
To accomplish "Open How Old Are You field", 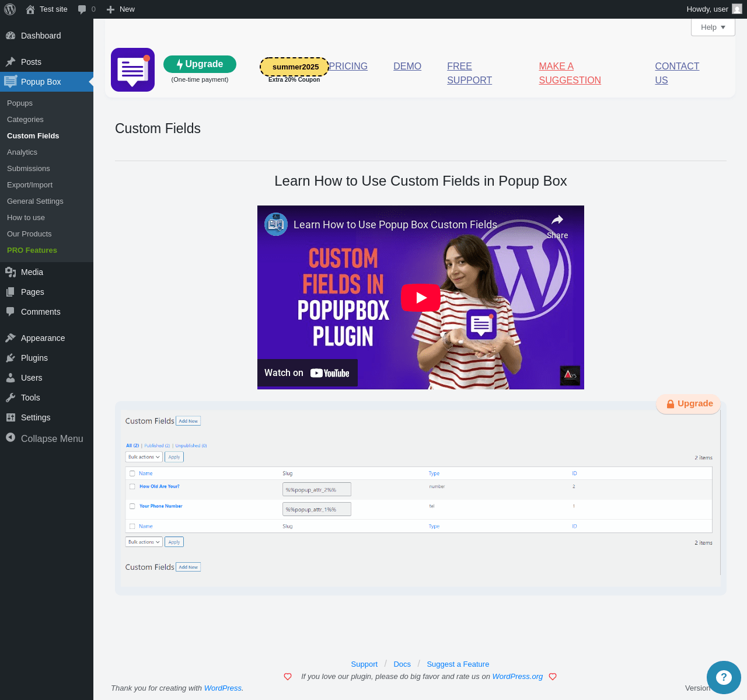I will click(x=159, y=486).
